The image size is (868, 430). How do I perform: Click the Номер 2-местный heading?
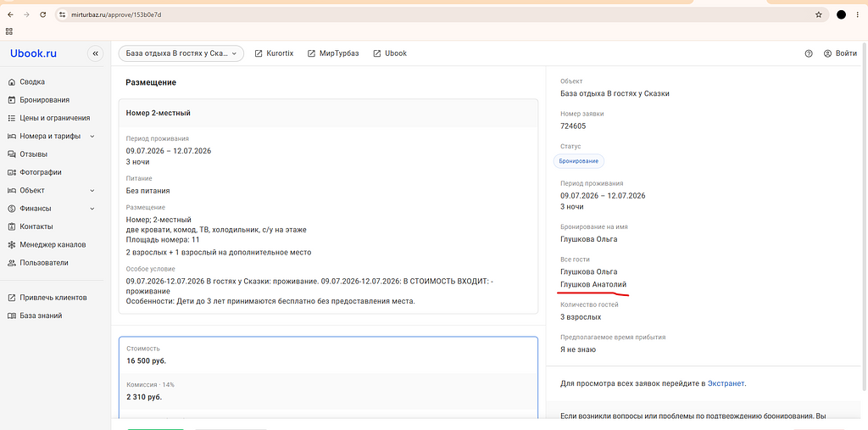(159, 113)
